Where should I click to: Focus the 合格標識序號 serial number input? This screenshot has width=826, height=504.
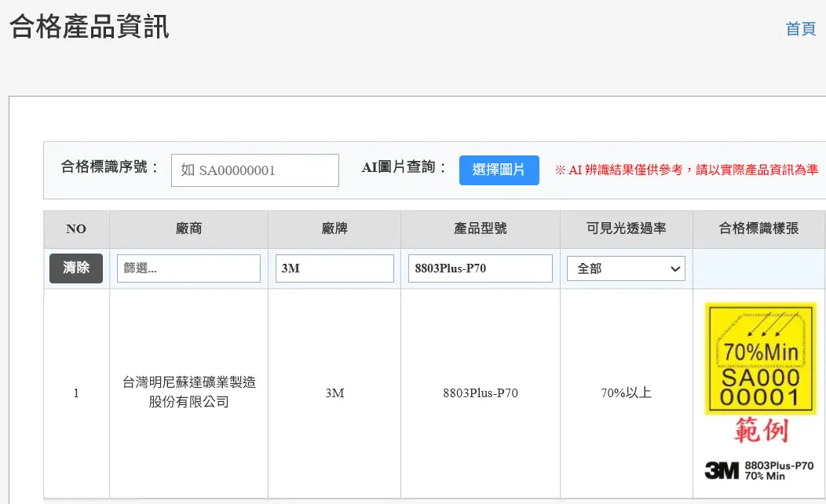[x=254, y=170]
